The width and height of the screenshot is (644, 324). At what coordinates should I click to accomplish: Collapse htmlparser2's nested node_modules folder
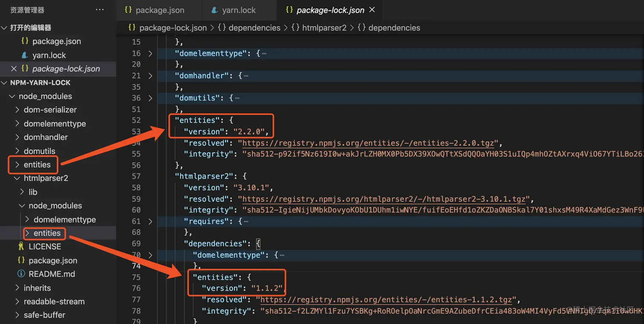[22, 206]
